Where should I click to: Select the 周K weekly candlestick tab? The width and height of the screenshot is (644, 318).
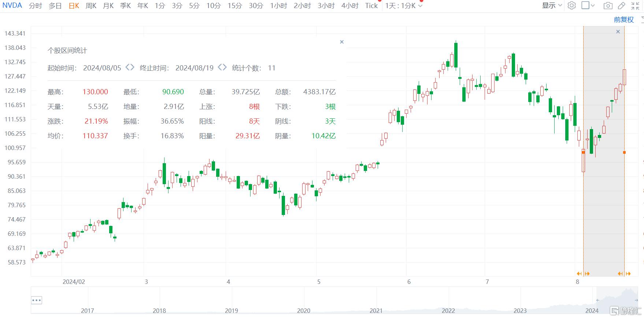pos(91,6)
